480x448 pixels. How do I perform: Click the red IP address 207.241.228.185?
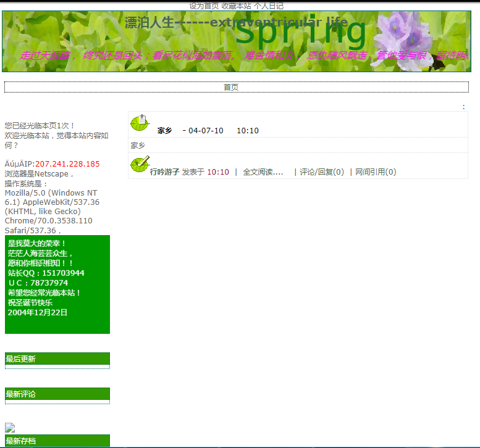[x=67, y=164]
